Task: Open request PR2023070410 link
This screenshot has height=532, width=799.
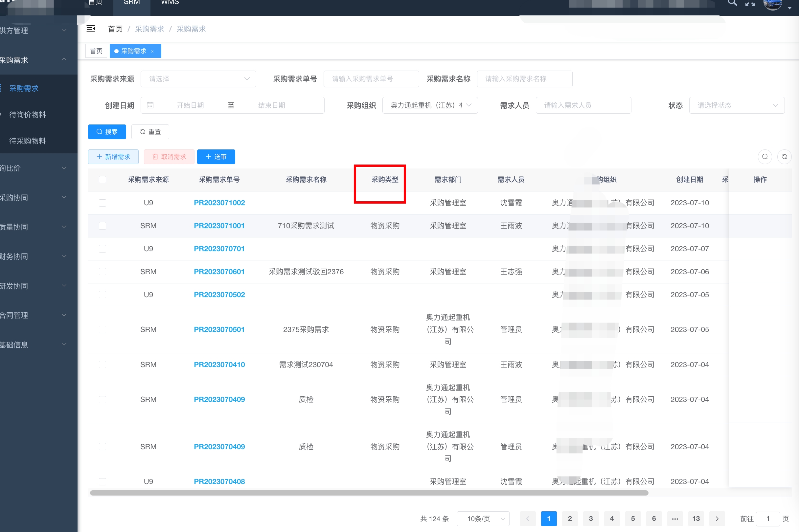Action: [219, 365]
